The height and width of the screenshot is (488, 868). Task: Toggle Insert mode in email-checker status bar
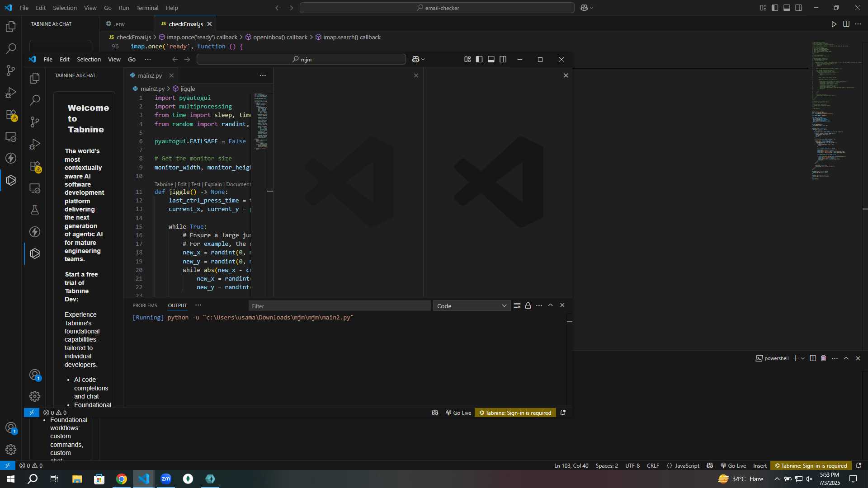point(760,465)
